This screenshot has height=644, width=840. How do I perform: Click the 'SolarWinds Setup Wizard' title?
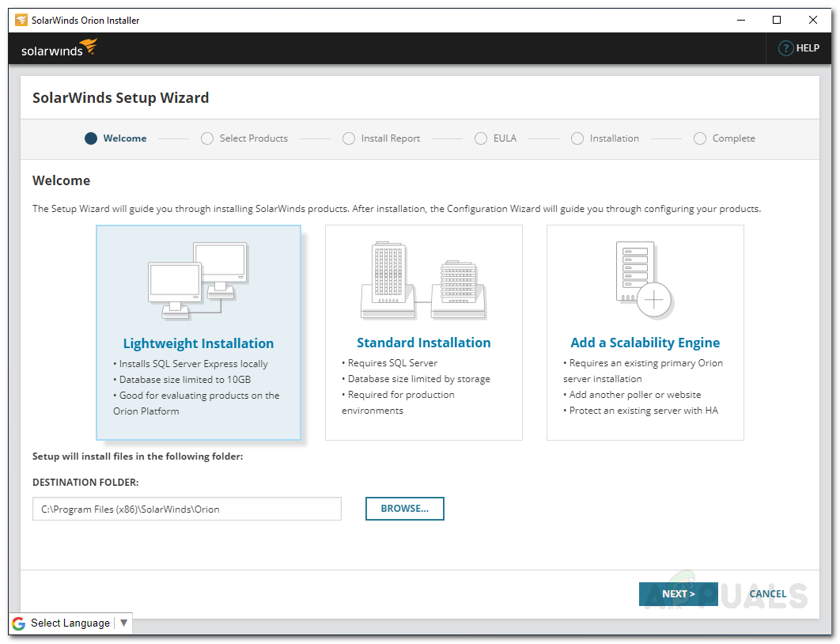(x=120, y=97)
